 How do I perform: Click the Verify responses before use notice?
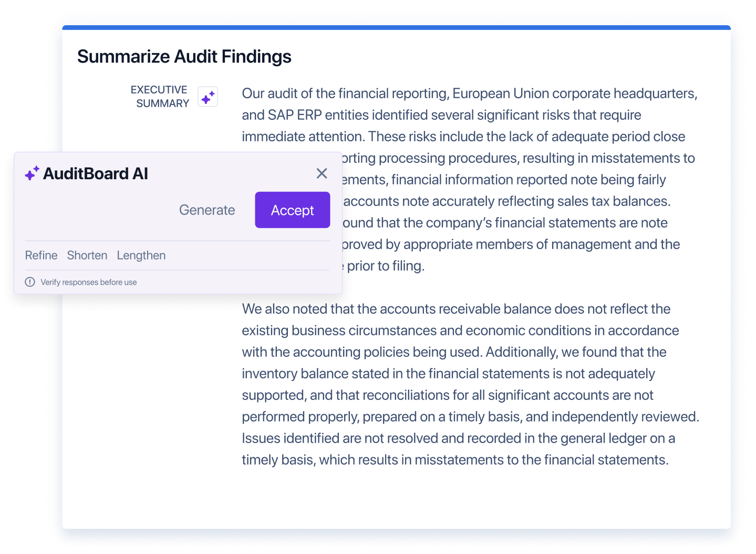click(89, 282)
